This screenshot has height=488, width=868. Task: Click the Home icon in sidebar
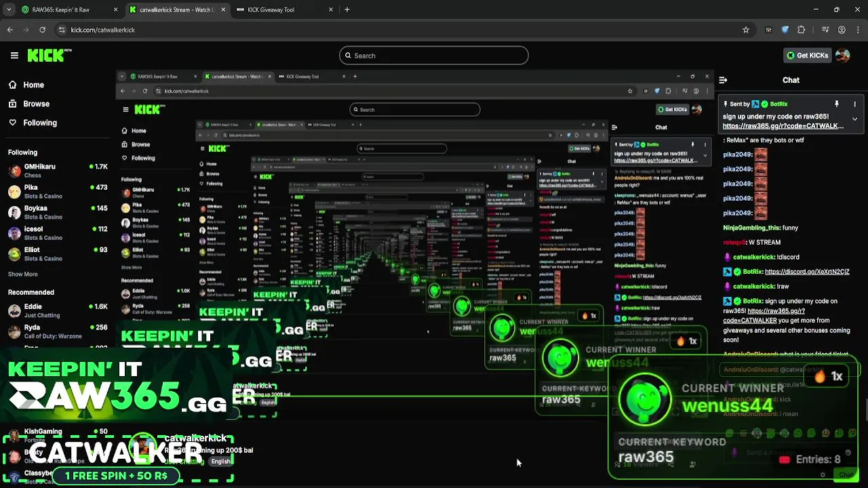click(x=12, y=85)
